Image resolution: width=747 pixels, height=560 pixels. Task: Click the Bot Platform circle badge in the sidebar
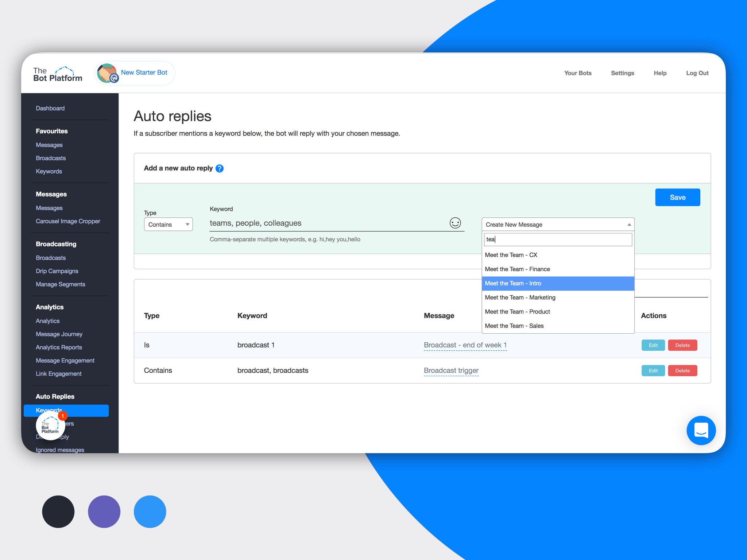[x=50, y=426]
